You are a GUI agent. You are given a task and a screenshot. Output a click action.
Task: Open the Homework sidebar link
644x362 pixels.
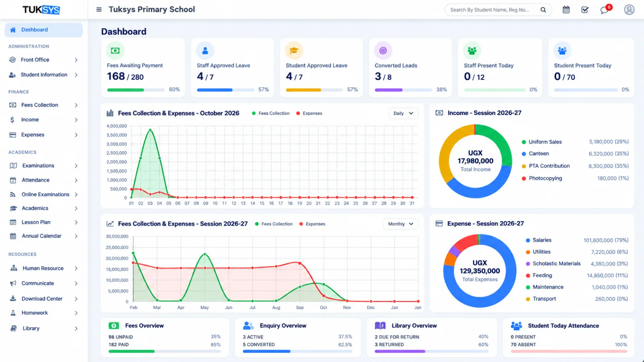[x=43, y=313]
